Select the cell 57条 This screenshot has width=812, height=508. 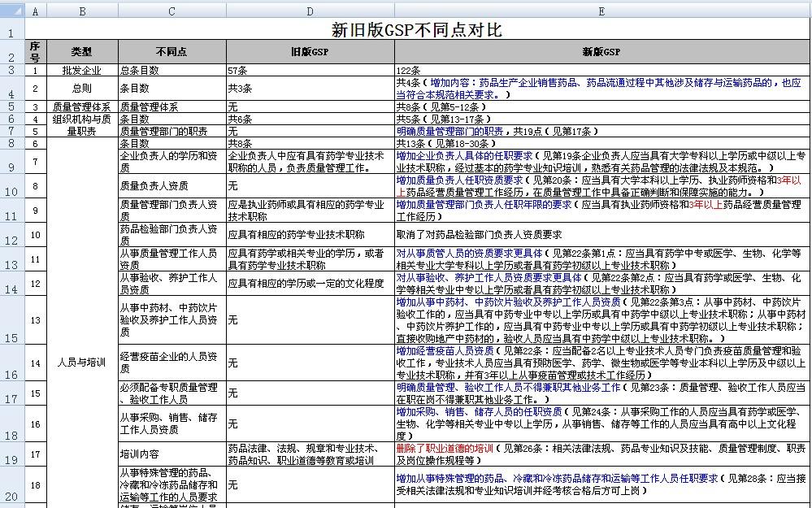tap(310, 71)
